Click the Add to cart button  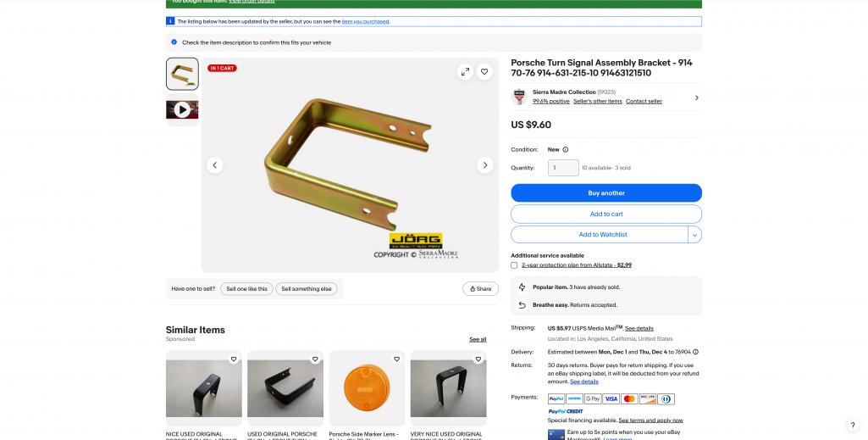click(x=606, y=214)
